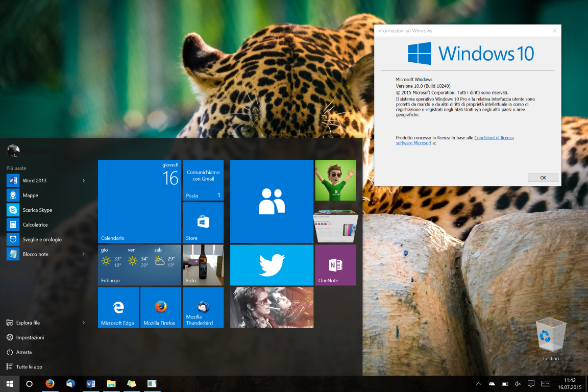Screen dimensions: 588x392
Task: Open the Cestino recycle bin on desktop
Action: (551, 339)
